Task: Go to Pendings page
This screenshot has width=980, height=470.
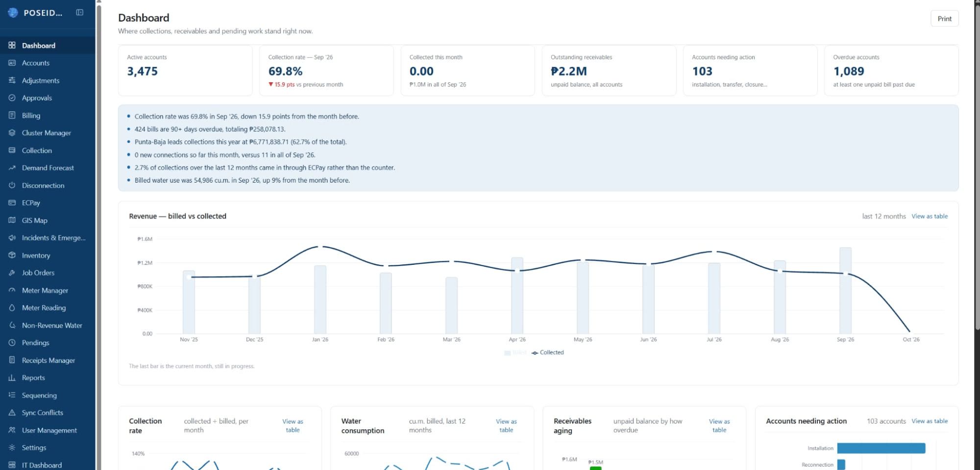Action: click(x=48, y=343)
